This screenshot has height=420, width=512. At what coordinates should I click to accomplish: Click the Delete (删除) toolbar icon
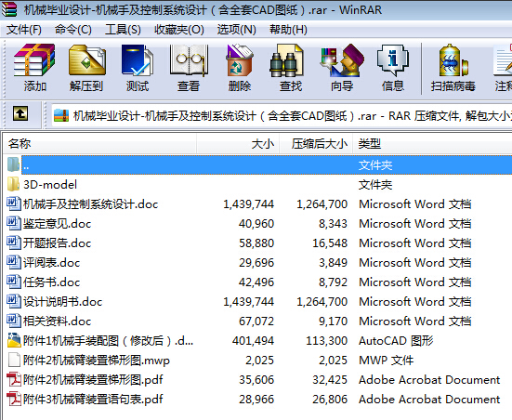[x=240, y=60]
